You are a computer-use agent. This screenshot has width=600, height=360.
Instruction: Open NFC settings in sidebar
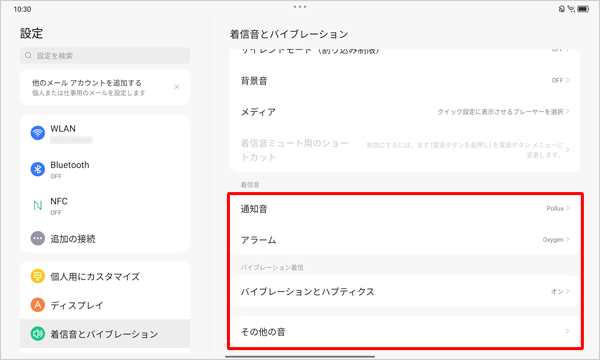click(105, 206)
